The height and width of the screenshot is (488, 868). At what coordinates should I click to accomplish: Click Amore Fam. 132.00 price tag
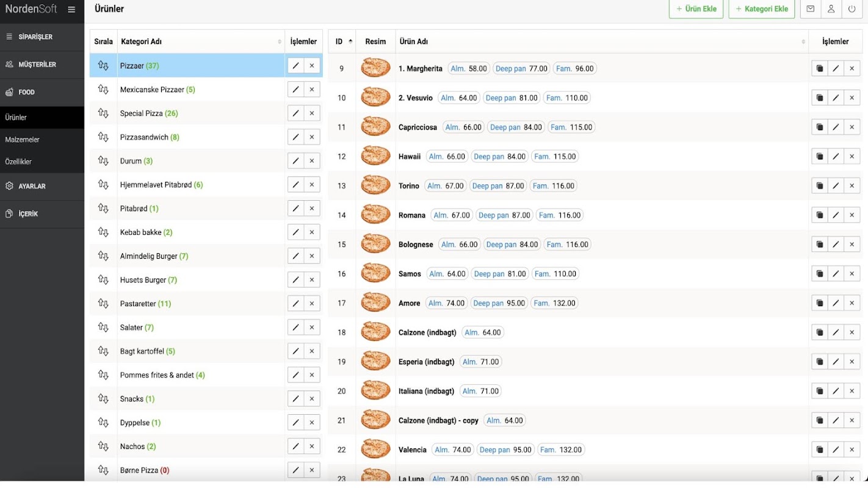555,303
